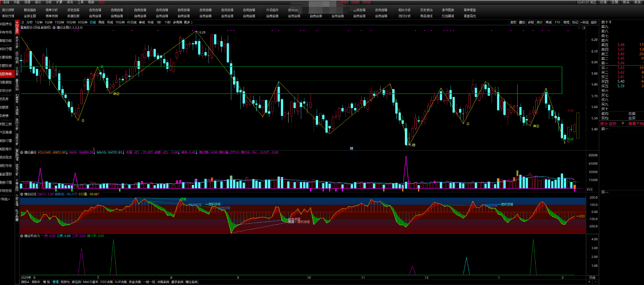Click the X10 scale label on volume axis
The width and height of the screenshot is (644, 285).
[589, 189]
